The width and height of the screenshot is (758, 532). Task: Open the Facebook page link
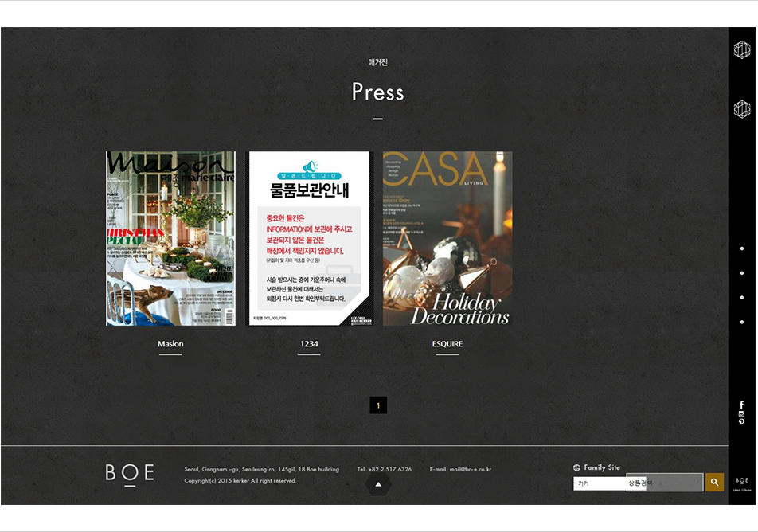click(x=741, y=405)
